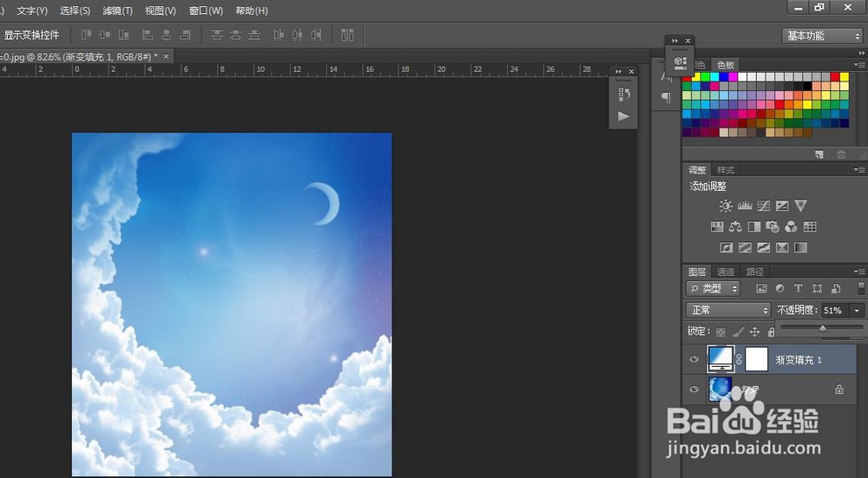Toggle smart object layer filter
868x478 pixels.
(x=836, y=288)
